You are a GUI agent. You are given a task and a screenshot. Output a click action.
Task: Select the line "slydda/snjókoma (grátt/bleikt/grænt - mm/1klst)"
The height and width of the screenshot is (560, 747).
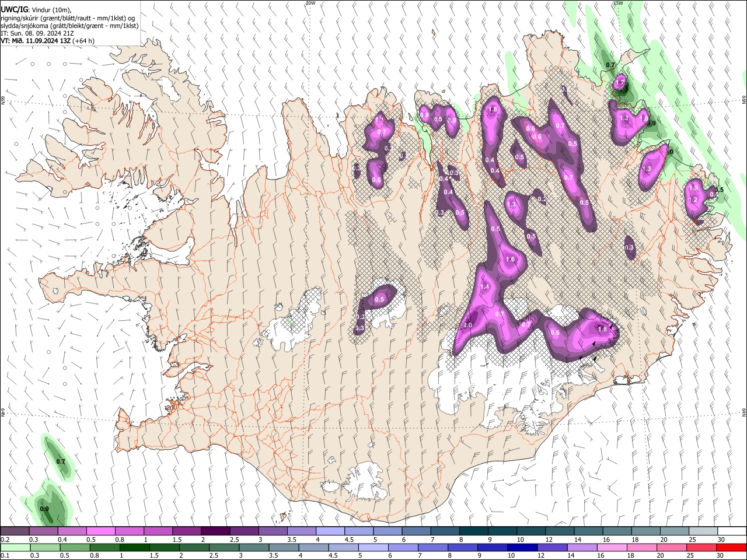click(x=69, y=26)
